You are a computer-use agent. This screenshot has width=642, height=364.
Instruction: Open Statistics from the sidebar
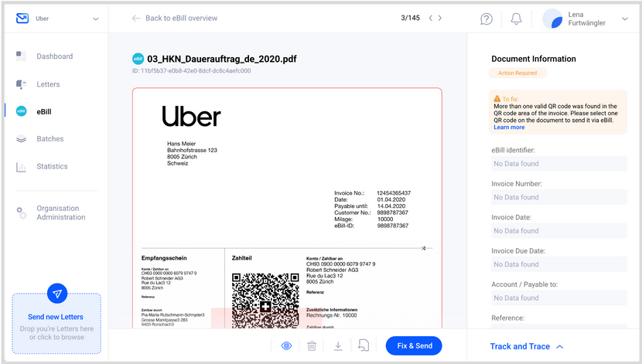[x=52, y=166]
